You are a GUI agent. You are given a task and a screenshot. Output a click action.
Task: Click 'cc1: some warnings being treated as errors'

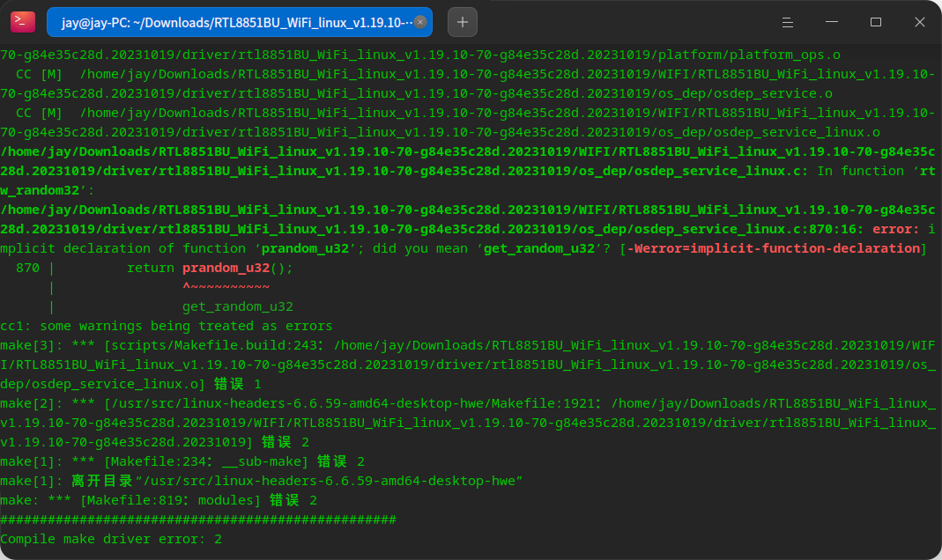pos(167,326)
